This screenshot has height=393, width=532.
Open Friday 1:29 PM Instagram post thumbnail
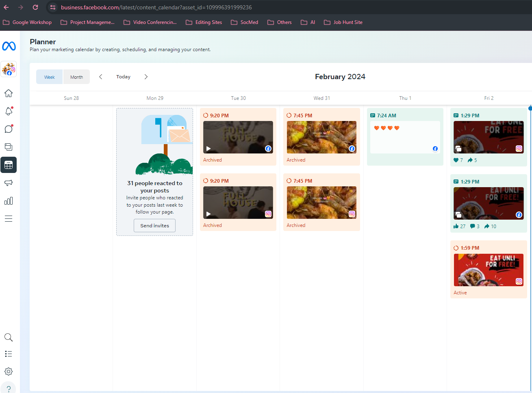(489, 137)
